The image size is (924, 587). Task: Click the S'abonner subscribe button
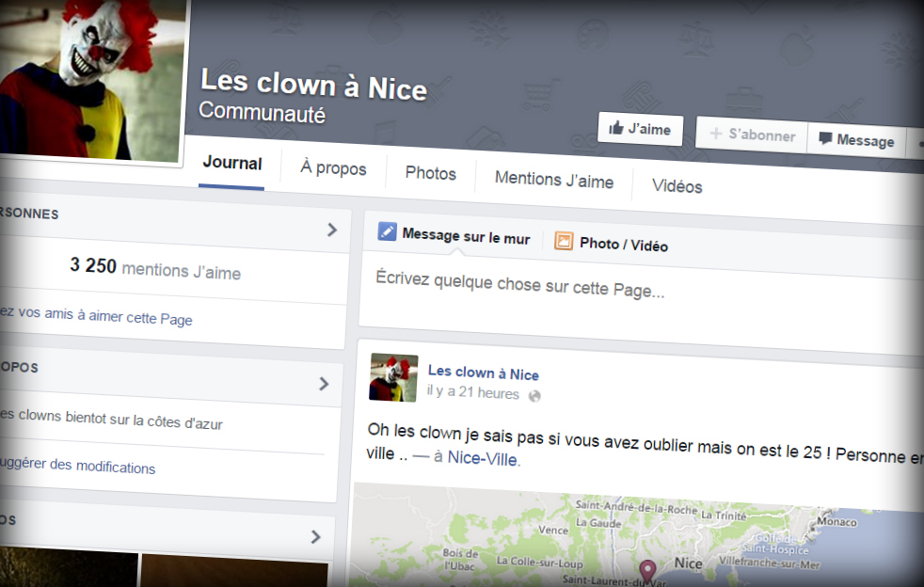[x=750, y=135]
